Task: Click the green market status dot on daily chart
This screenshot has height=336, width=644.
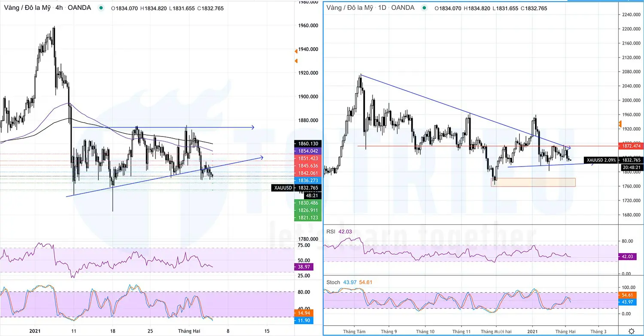Action: tap(425, 8)
